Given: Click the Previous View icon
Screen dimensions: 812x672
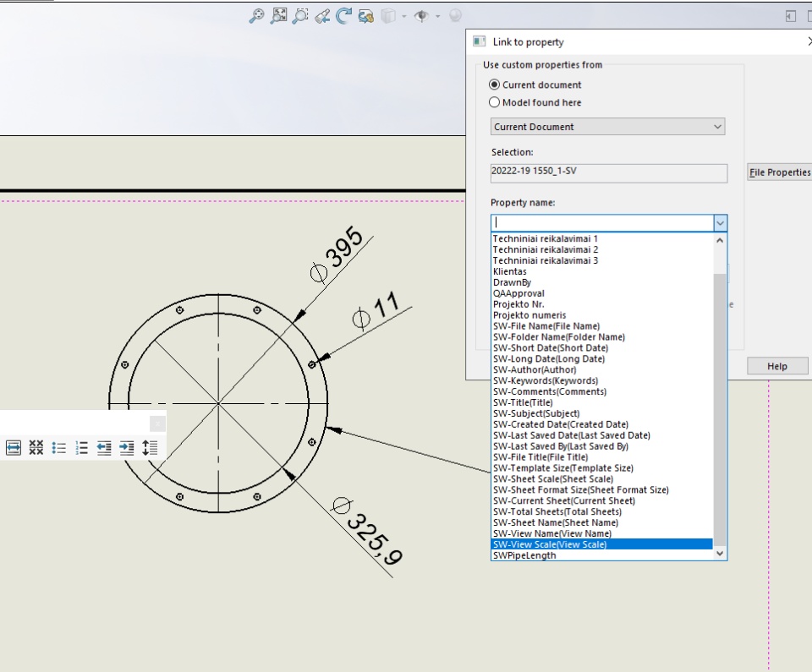Looking at the screenshot, I should click(321, 16).
